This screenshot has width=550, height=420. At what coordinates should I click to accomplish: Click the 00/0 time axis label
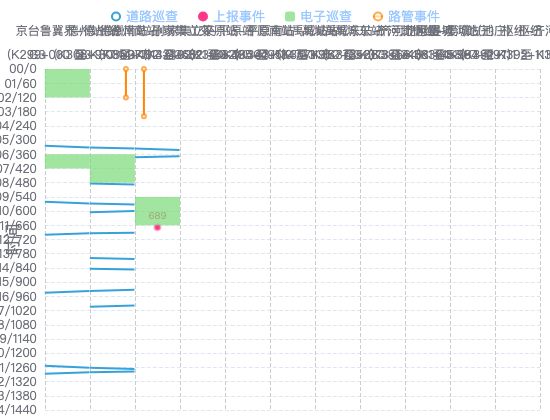[x=23, y=69]
